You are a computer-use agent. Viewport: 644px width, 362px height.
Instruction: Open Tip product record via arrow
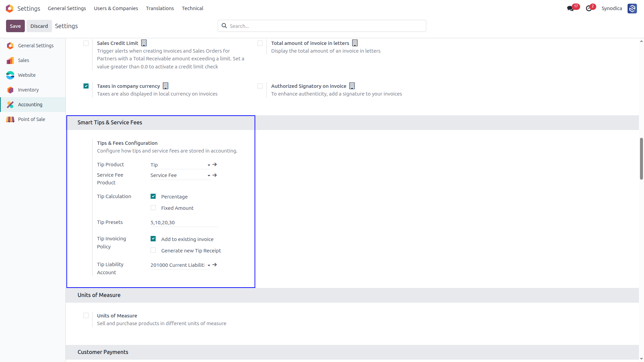tap(215, 165)
